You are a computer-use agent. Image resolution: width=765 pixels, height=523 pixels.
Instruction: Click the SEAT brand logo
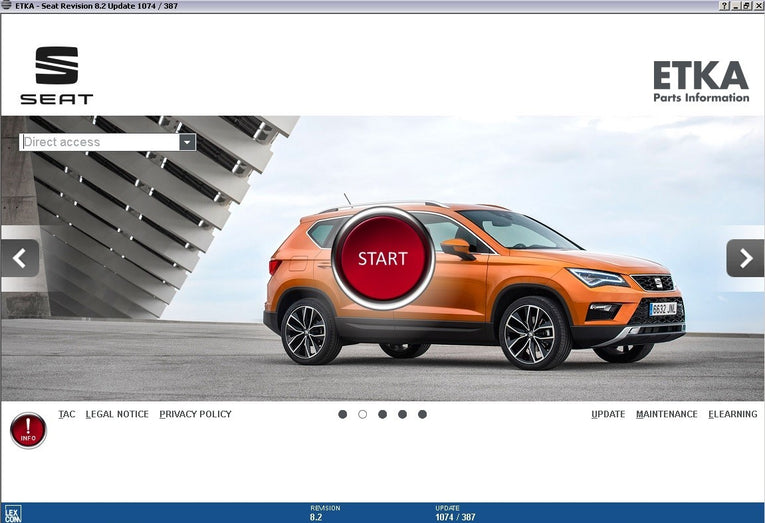pos(56,76)
